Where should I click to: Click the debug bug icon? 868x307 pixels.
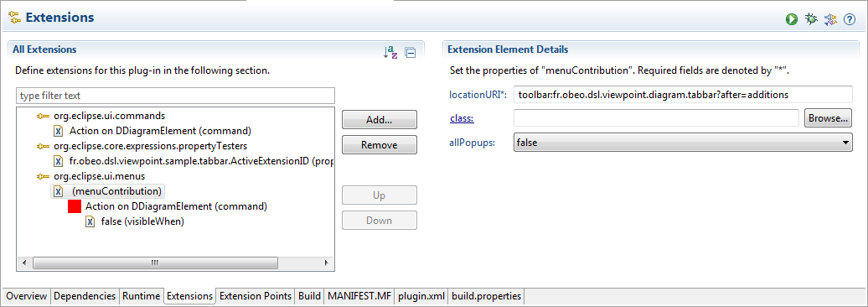pyautogui.click(x=811, y=19)
